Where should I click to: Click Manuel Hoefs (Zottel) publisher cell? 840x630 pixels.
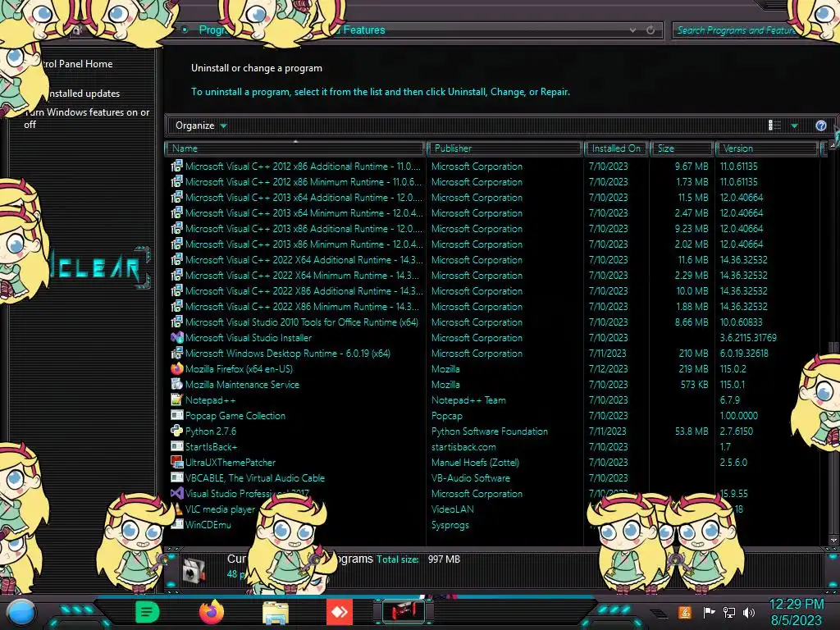(475, 462)
